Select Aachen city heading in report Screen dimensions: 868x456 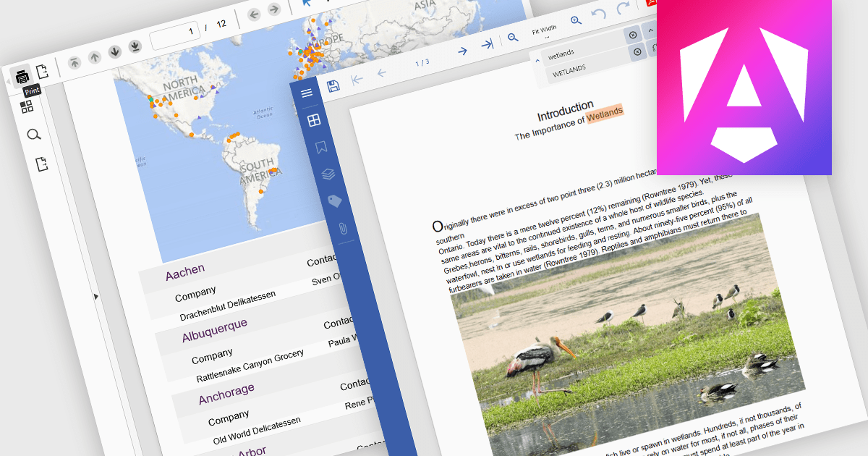click(185, 272)
